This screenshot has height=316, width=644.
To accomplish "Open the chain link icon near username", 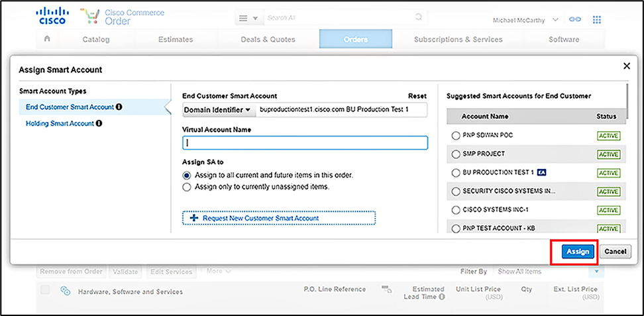I will (x=574, y=19).
